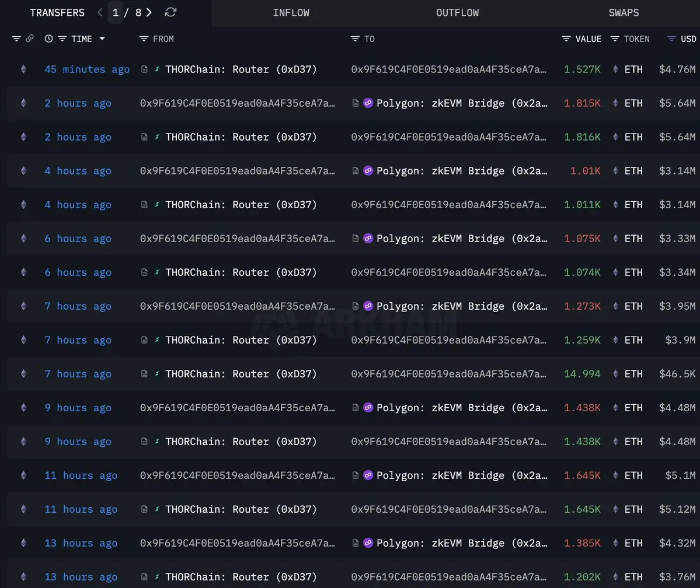Open THORChain Router sender in 45 minutes row
Image resolution: width=700 pixels, height=588 pixels.
tap(241, 69)
